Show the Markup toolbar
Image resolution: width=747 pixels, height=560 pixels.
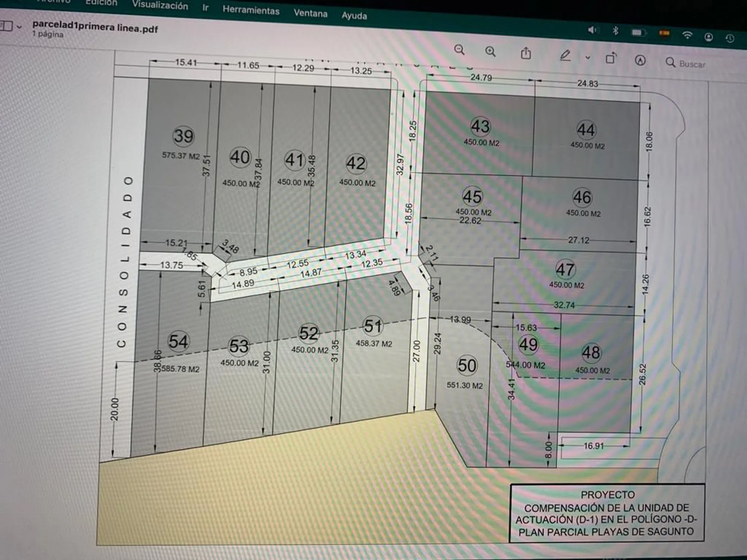[640, 60]
